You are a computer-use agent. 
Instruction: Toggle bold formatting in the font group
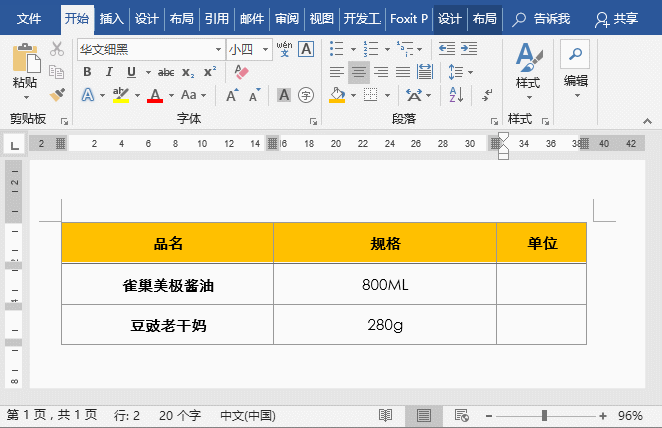click(87, 72)
